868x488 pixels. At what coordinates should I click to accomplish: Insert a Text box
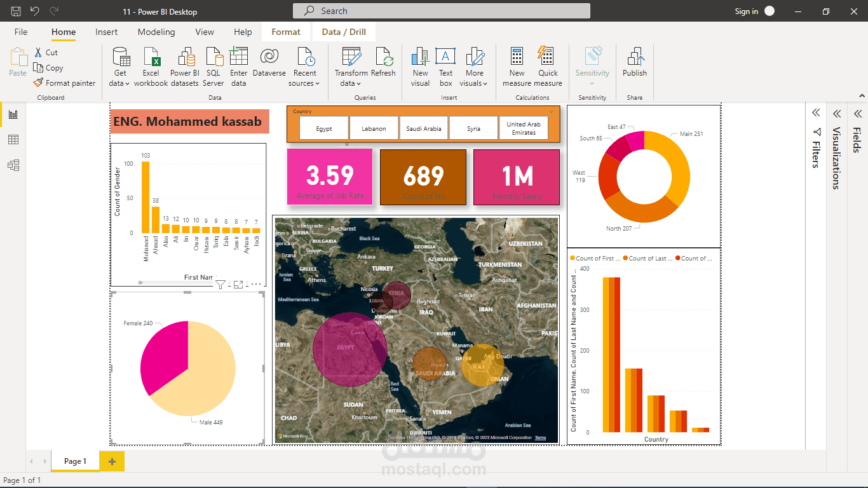(445, 57)
